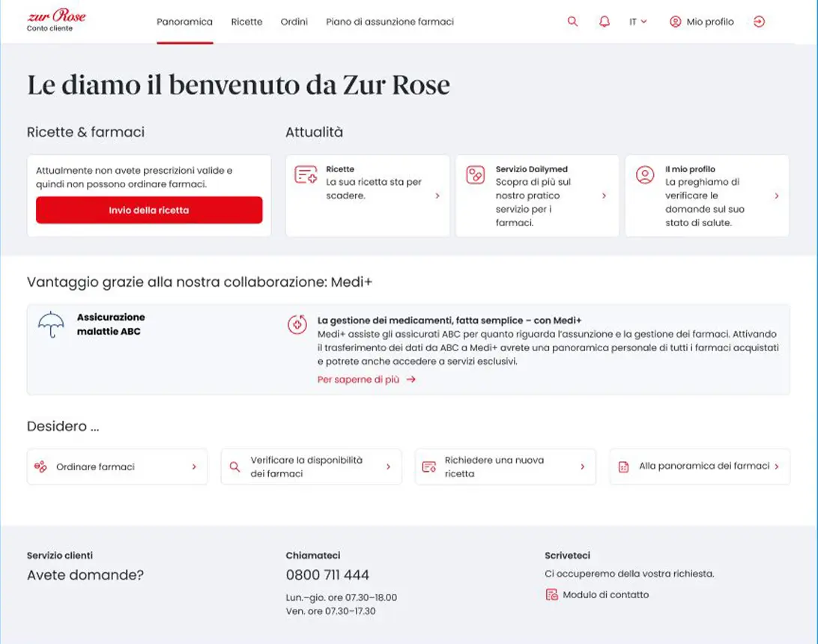This screenshot has height=644, width=818.
Task: Switch to Ricette tab
Action: click(246, 22)
